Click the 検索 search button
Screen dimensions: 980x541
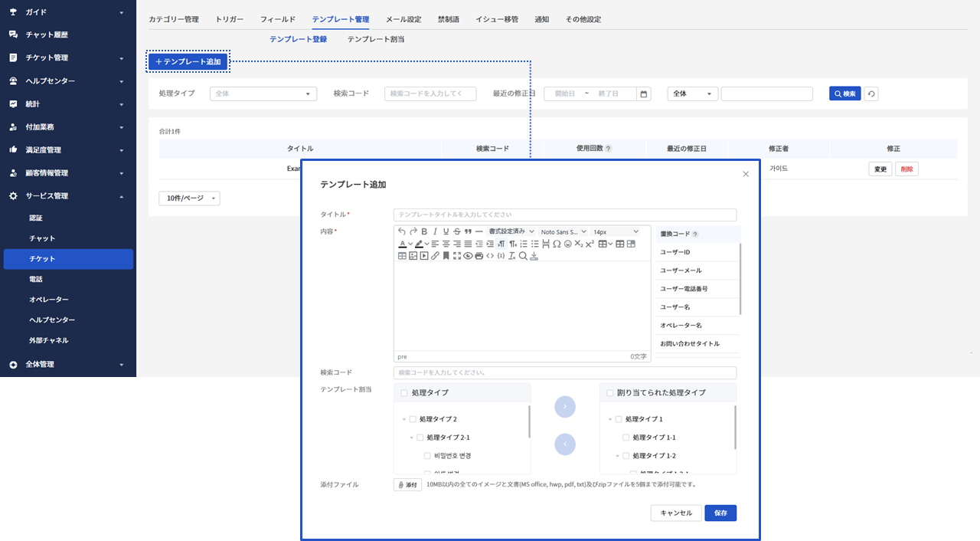[845, 93]
